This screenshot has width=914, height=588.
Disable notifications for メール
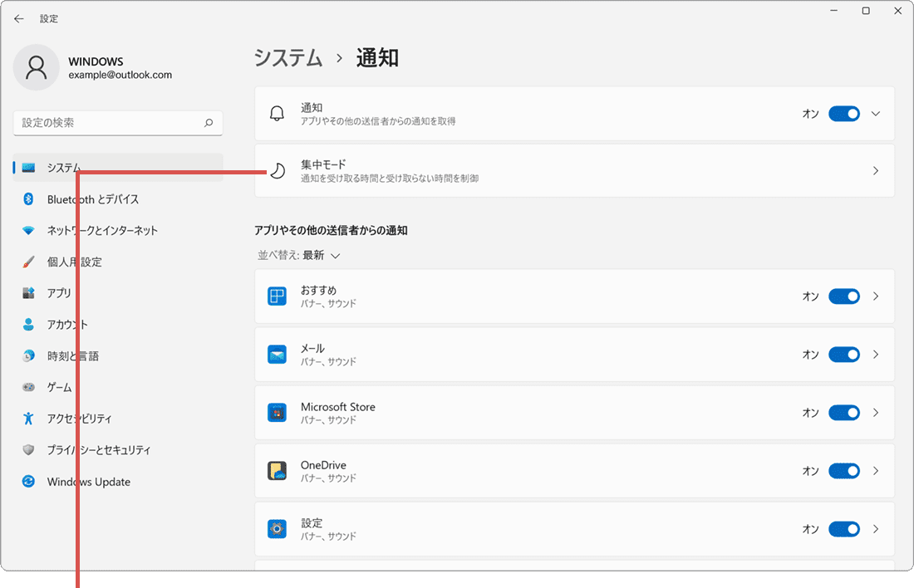(844, 355)
